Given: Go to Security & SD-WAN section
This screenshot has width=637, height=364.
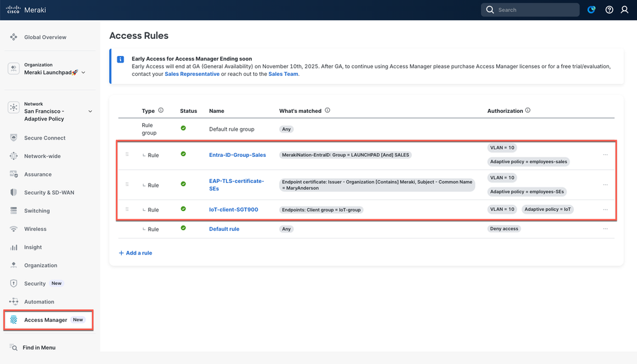Looking at the screenshot, I should 50,193.
